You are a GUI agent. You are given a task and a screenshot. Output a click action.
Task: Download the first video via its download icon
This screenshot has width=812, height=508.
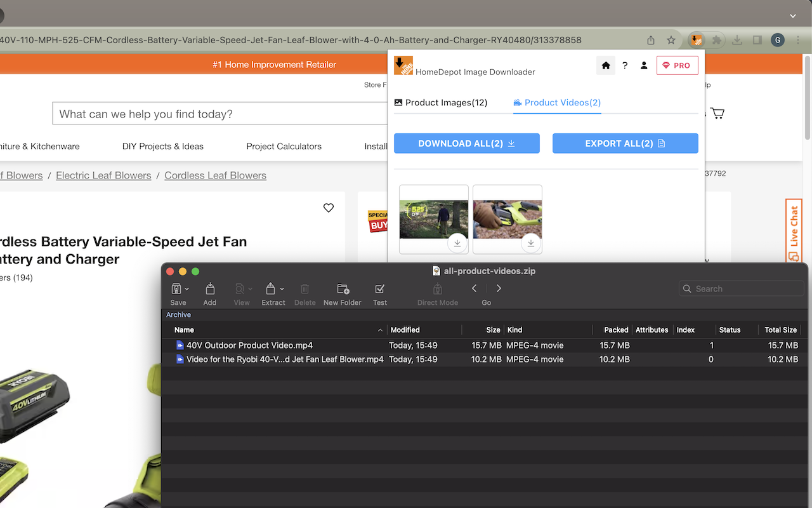pyautogui.click(x=457, y=243)
